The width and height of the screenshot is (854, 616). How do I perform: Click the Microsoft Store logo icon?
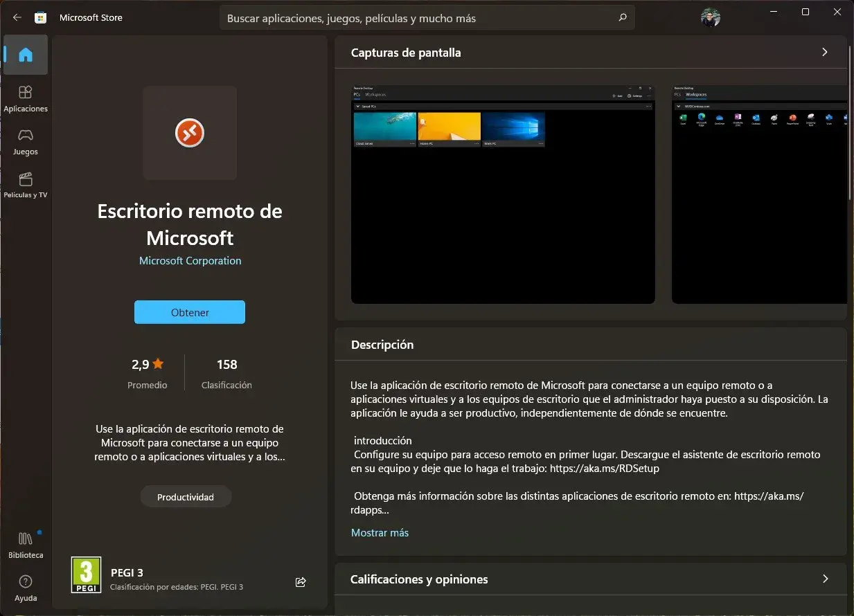[41, 18]
